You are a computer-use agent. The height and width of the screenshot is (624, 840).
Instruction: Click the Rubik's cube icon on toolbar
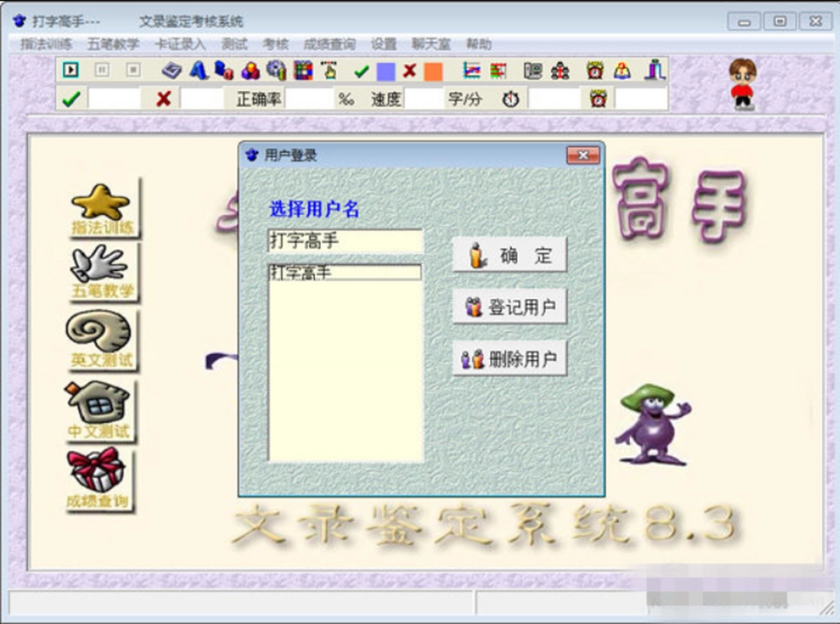coord(302,70)
